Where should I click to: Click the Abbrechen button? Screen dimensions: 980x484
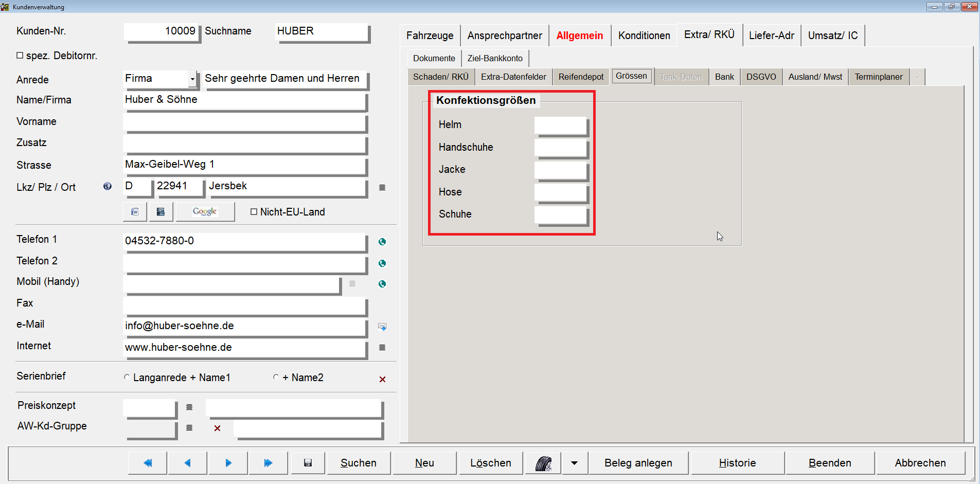(x=920, y=463)
